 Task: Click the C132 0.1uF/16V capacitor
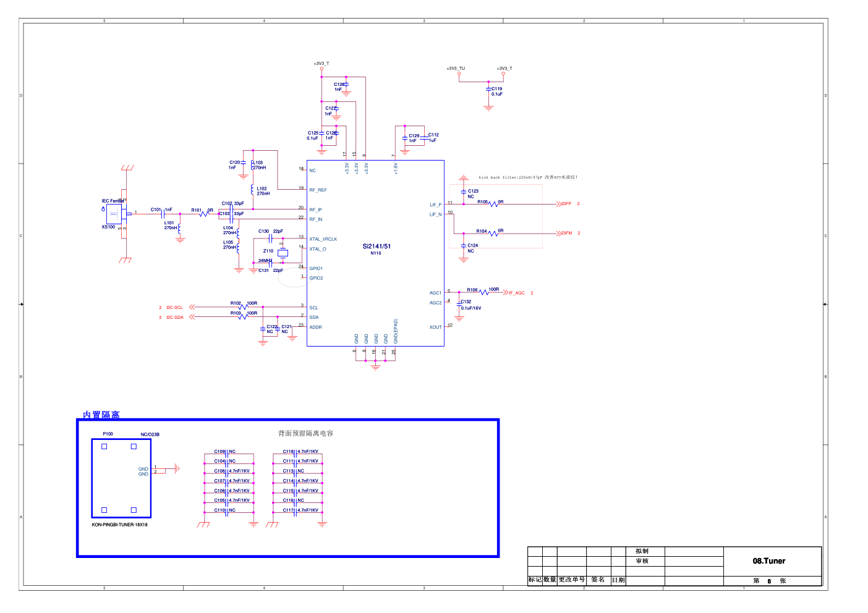click(x=459, y=303)
